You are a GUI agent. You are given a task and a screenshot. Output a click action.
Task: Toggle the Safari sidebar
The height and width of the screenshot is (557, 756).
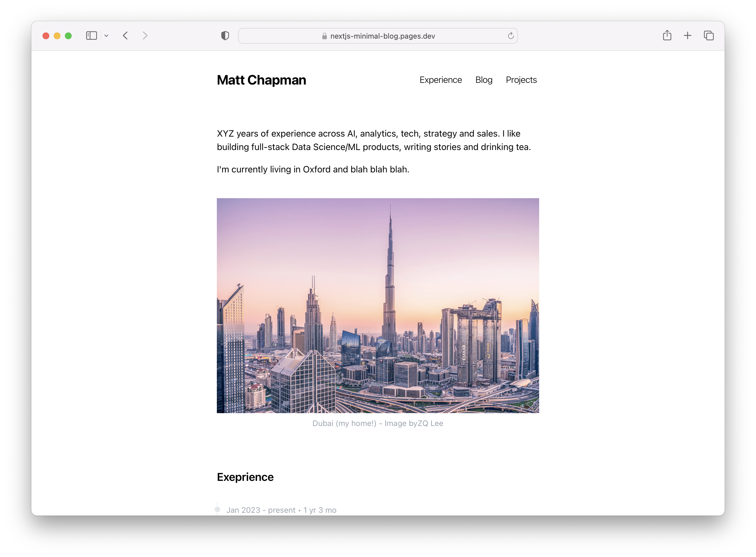click(x=91, y=36)
